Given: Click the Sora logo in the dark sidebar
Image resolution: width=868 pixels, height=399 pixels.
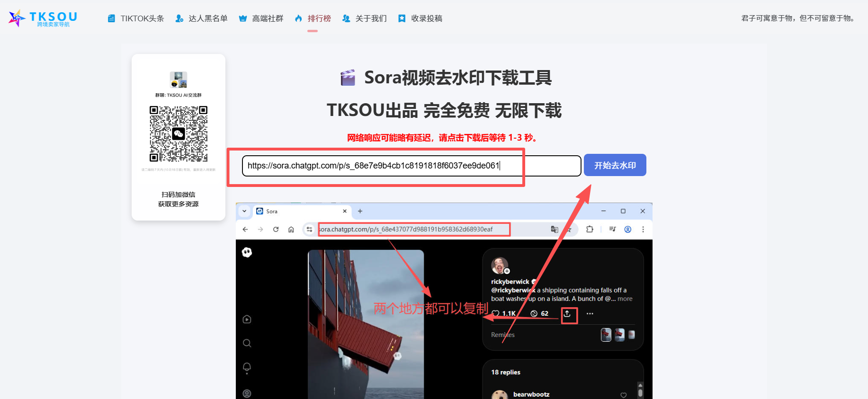Looking at the screenshot, I should 247,252.
